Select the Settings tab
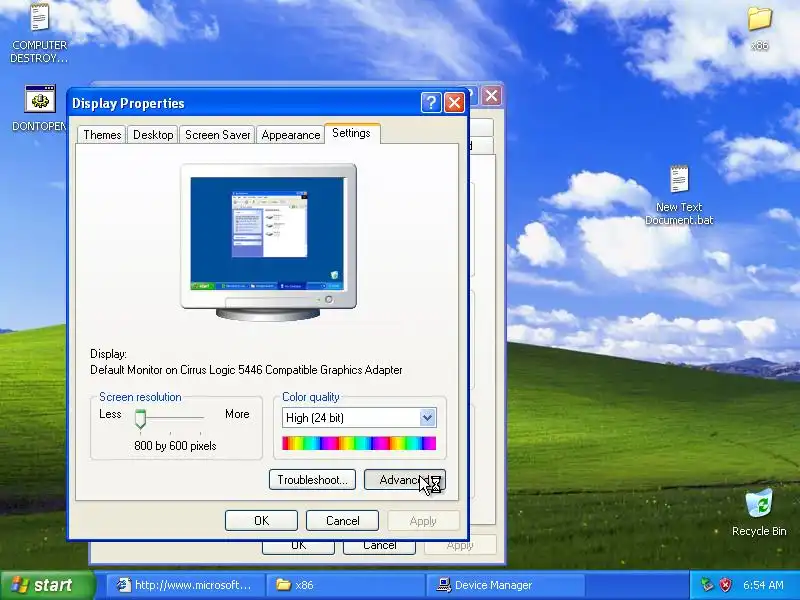Screen dimensions: 800x600 click(352, 133)
